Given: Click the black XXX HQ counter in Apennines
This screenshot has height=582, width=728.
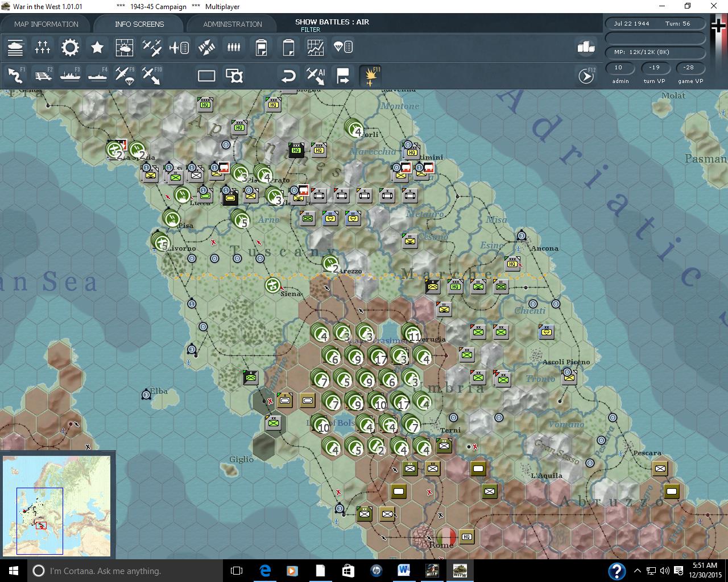Looking at the screenshot, I should click(296, 149).
